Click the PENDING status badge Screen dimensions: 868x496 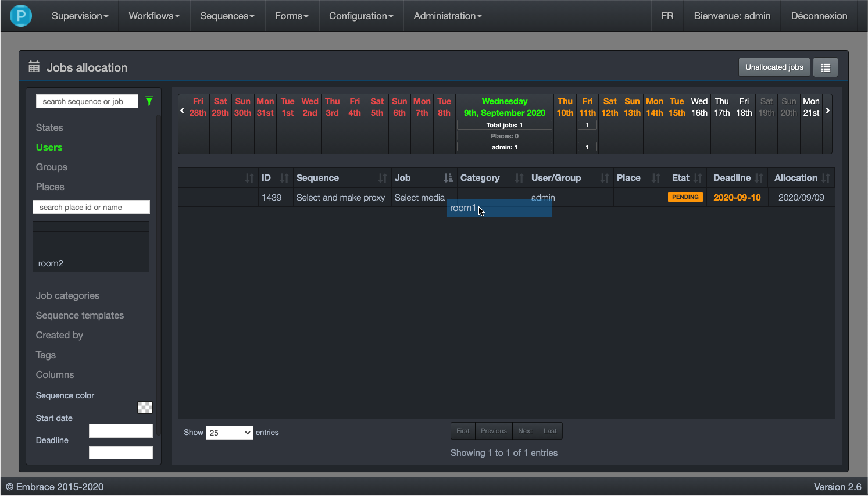click(x=685, y=197)
